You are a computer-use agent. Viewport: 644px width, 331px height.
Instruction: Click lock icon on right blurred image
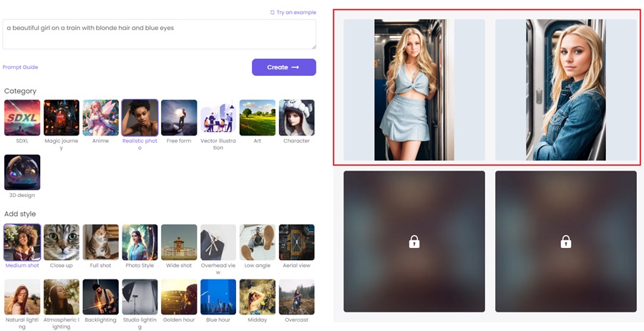(x=565, y=241)
